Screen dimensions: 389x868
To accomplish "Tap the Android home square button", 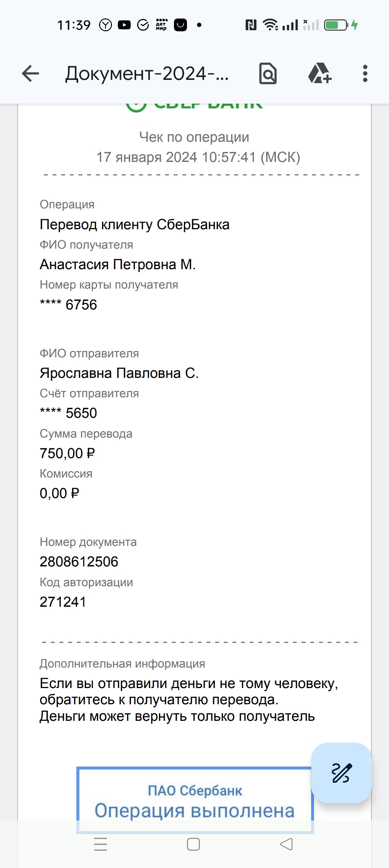I will coord(193,844).
